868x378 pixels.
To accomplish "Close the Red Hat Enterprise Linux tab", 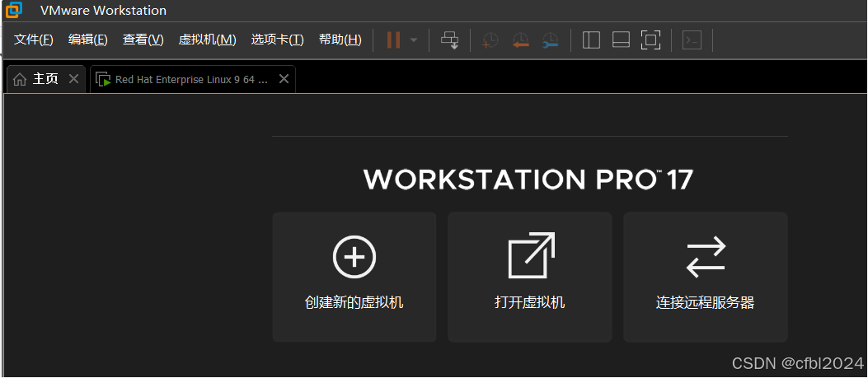I will 284,78.
